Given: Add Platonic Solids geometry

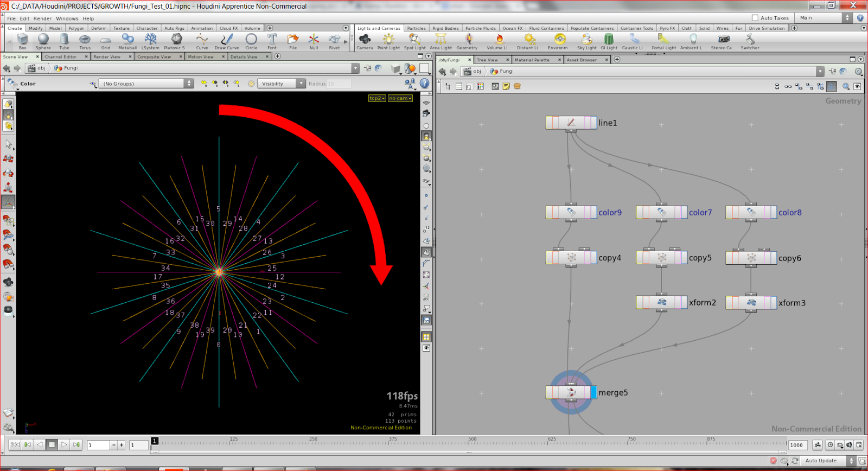Looking at the screenshot, I should pos(176,41).
